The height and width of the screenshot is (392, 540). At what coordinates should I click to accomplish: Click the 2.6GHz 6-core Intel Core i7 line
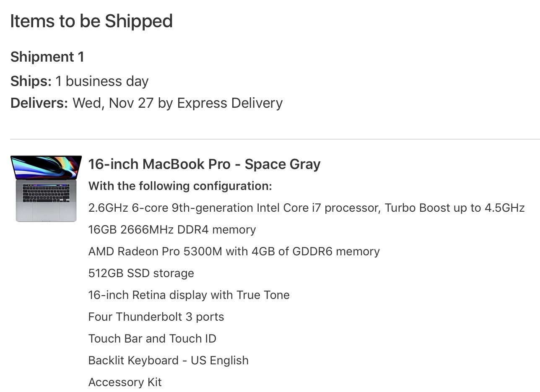click(306, 208)
